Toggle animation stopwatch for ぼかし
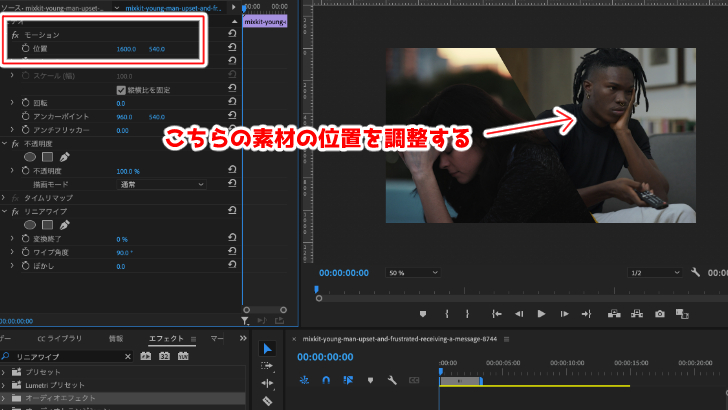Viewport: 728px width, 410px height. click(26, 266)
